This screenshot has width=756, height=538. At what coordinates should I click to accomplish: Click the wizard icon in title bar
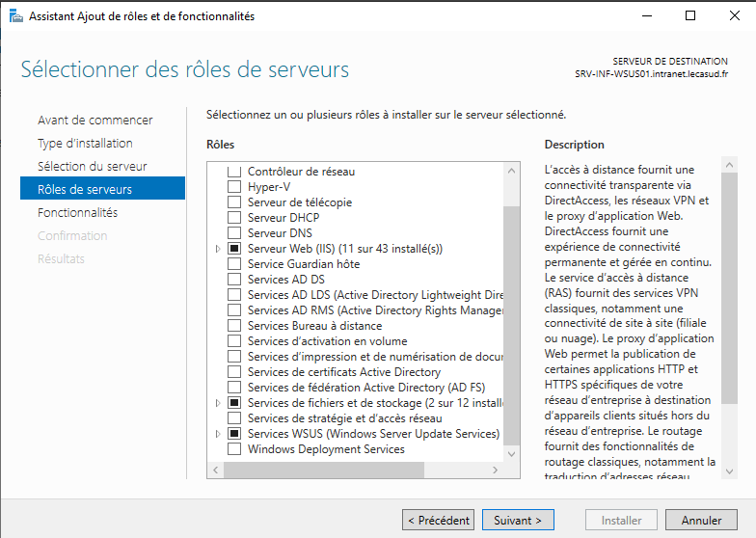pos(15,15)
